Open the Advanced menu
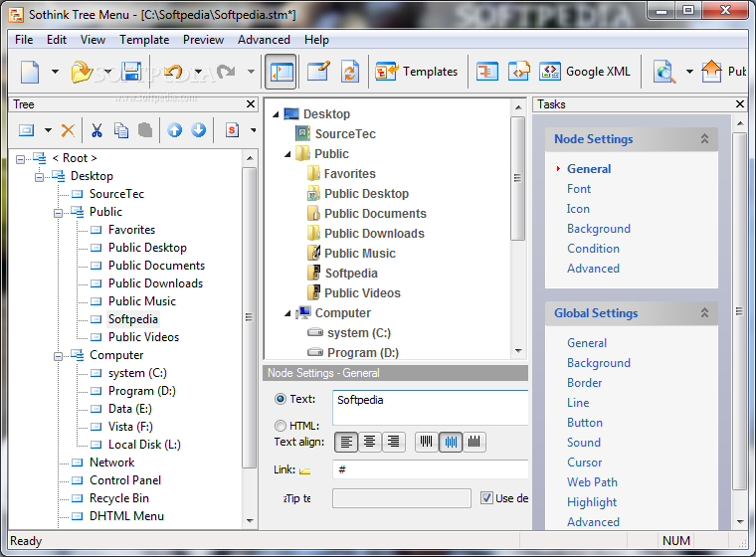 pos(264,40)
